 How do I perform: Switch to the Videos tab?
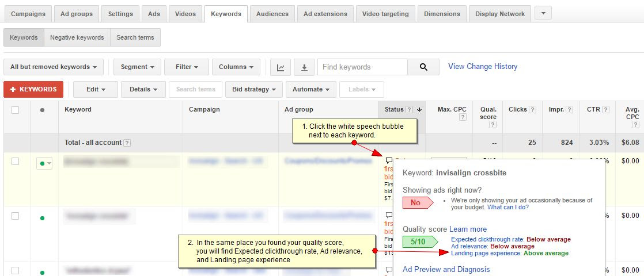185,14
